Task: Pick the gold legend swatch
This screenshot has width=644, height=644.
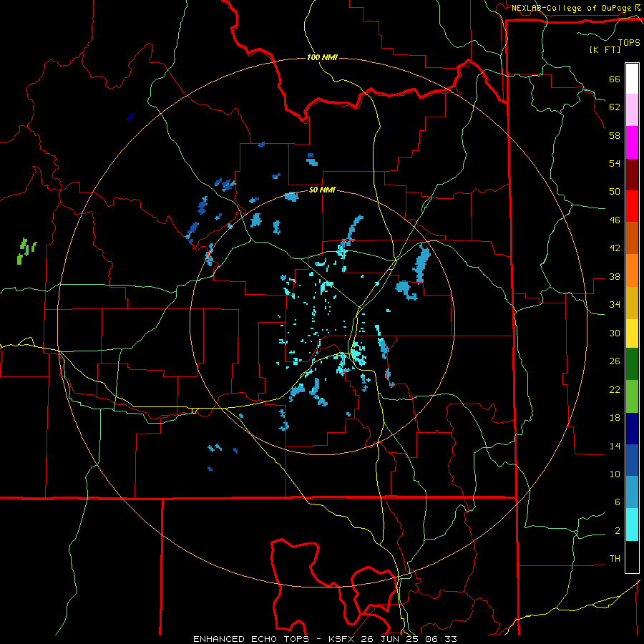Action: point(632,303)
